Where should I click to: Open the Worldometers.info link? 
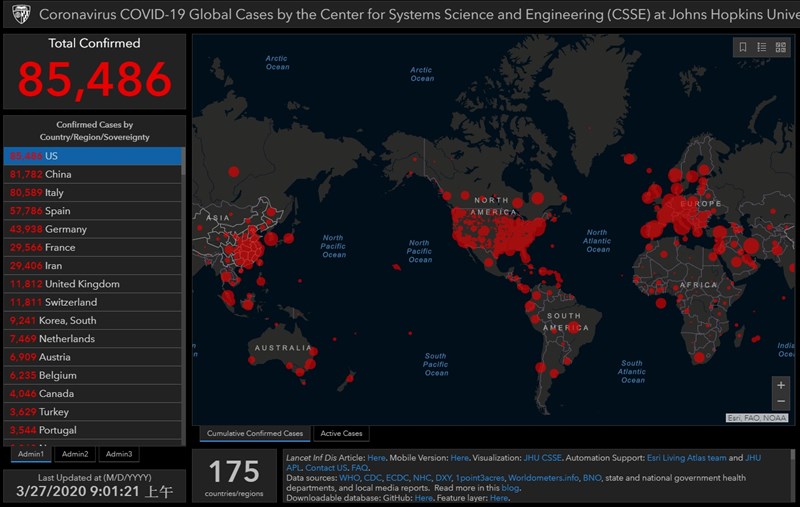tap(543, 478)
